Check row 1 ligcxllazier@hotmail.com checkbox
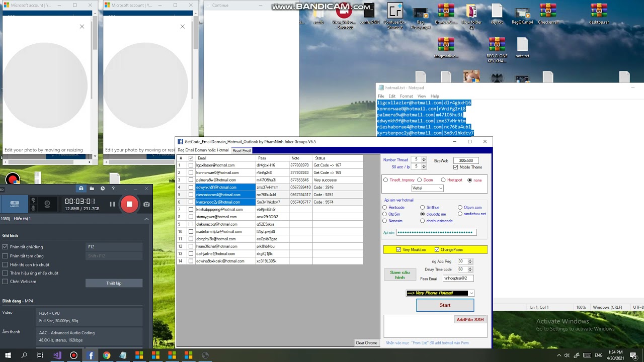 point(191,165)
